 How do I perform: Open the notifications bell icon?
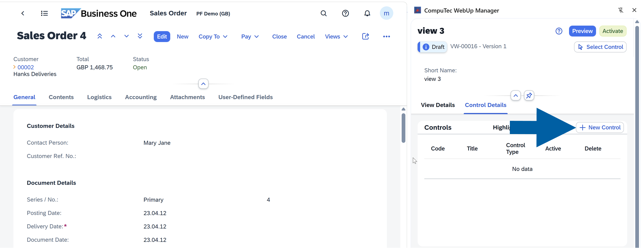(x=367, y=13)
